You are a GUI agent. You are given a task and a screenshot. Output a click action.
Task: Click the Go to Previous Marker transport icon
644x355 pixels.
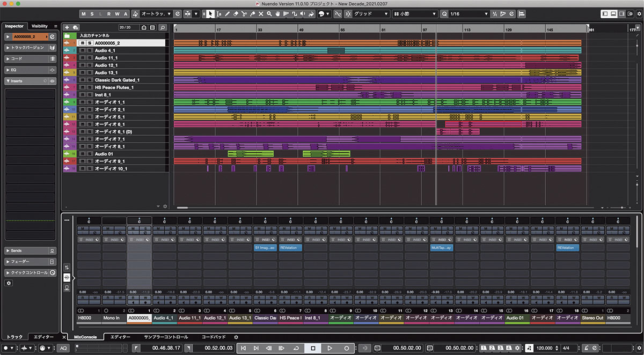[244, 348]
